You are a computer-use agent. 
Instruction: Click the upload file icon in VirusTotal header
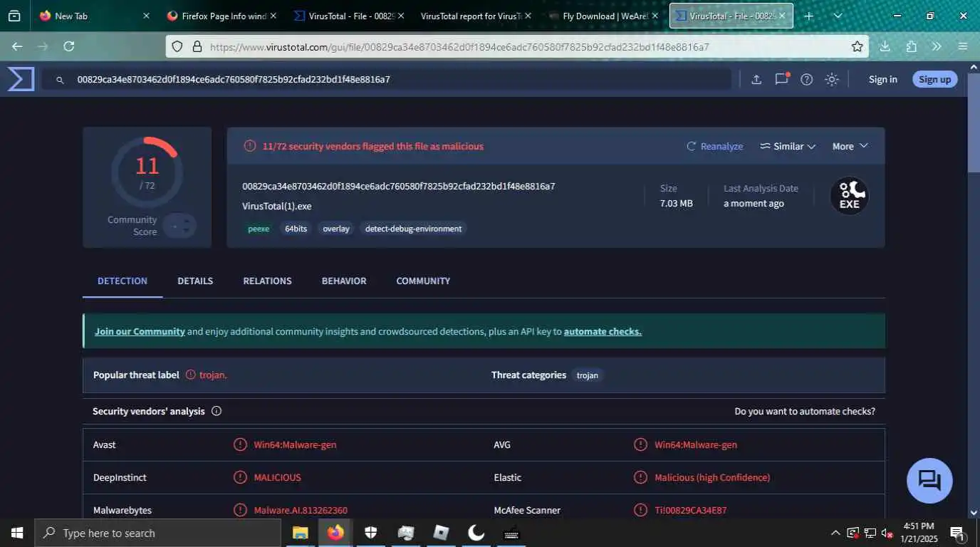tap(756, 80)
